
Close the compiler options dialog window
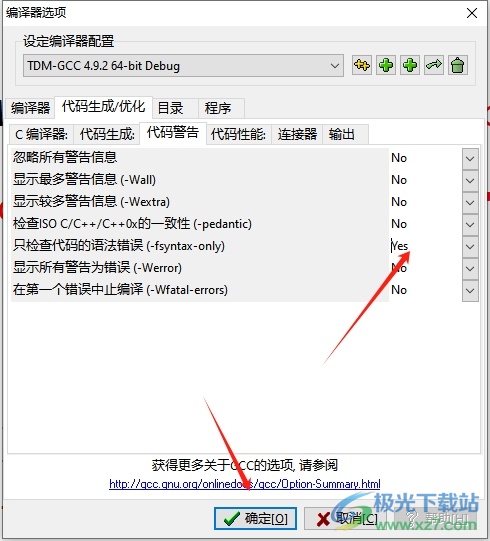point(472,13)
